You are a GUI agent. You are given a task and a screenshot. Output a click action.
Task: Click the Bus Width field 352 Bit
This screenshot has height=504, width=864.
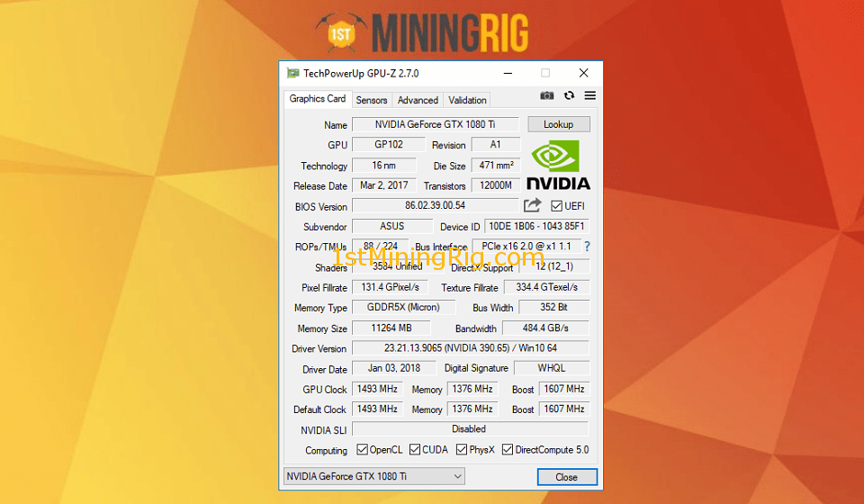[x=554, y=308]
